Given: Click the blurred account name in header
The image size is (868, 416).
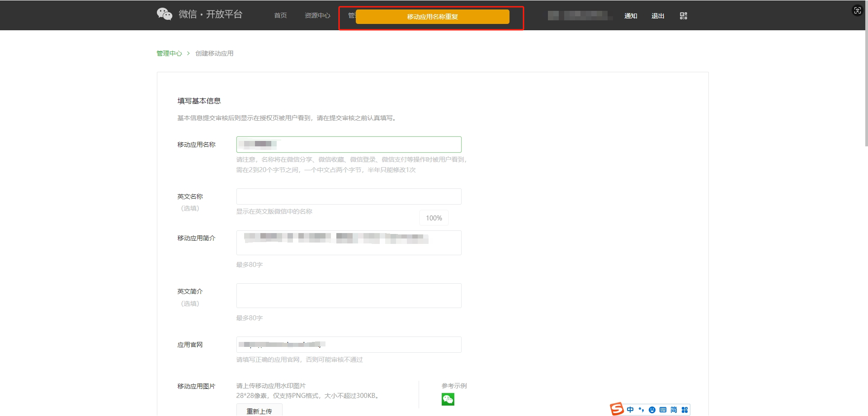Looking at the screenshot, I should [x=580, y=16].
